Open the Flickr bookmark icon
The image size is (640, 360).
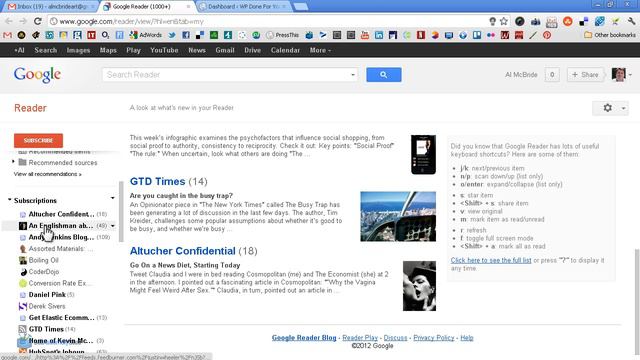(x=491, y=35)
